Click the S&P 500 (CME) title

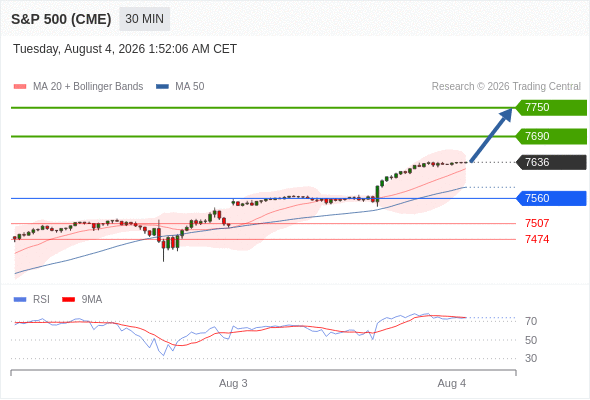click(x=61, y=19)
